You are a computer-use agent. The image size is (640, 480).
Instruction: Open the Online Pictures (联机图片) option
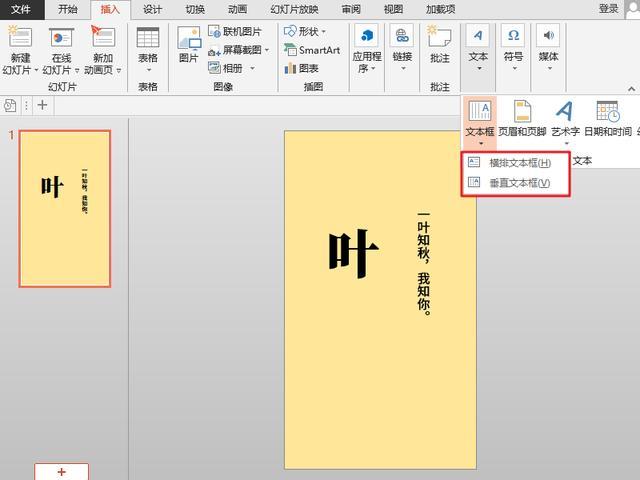pos(236,32)
